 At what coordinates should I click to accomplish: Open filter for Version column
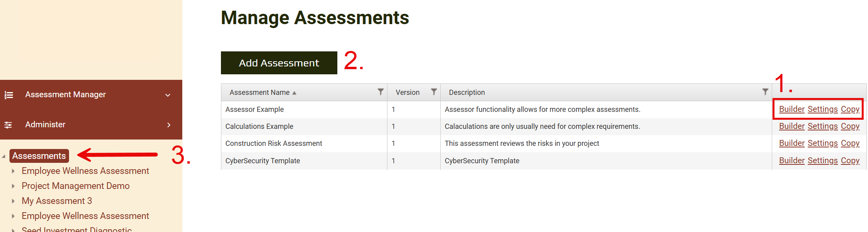(434, 92)
